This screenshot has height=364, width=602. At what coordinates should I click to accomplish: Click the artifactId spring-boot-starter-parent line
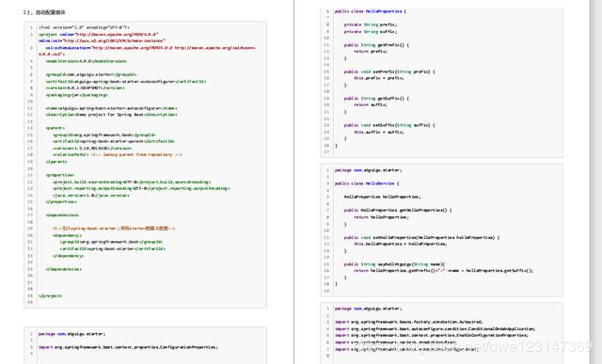[114, 141]
